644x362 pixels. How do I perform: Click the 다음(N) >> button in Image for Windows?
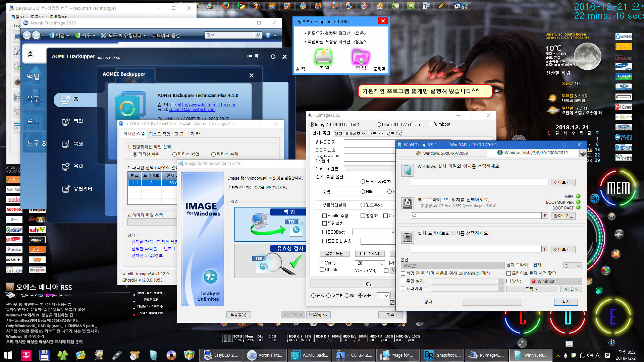[x=318, y=315]
